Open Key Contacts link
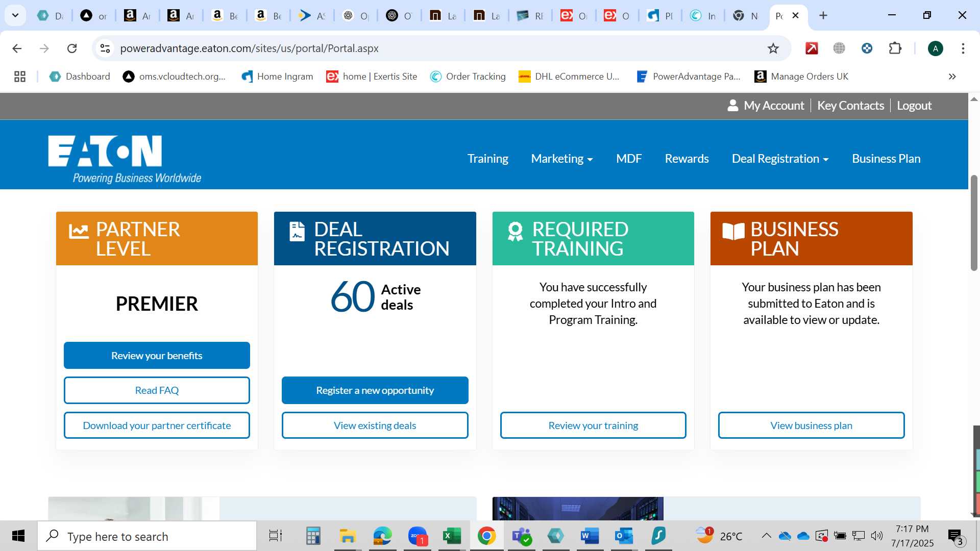 (x=850, y=106)
